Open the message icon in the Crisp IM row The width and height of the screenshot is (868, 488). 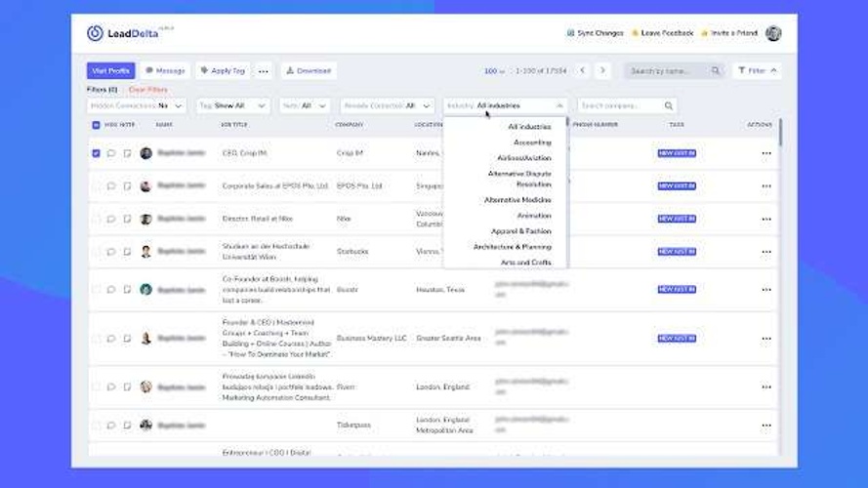click(x=110, y=153)
